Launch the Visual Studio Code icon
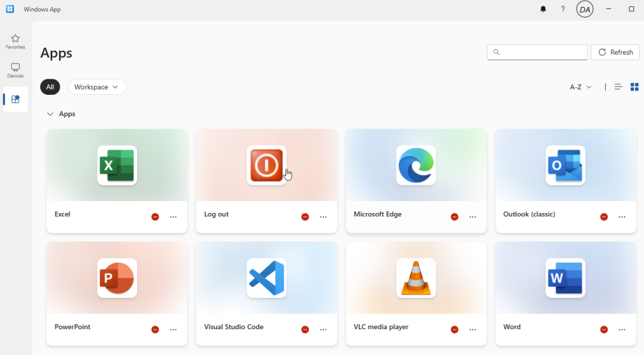The height and width of the screenshot is (355, 644). (266, 278)
